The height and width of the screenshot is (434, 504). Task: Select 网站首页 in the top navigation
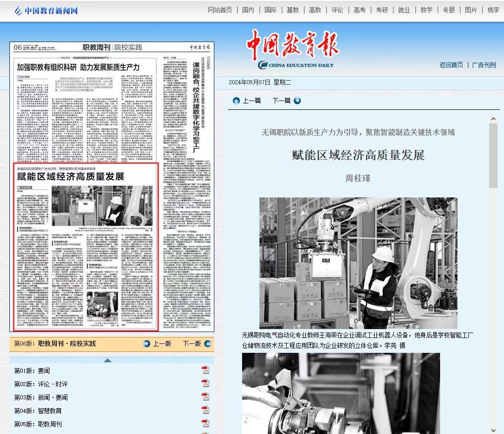point(220,10)
